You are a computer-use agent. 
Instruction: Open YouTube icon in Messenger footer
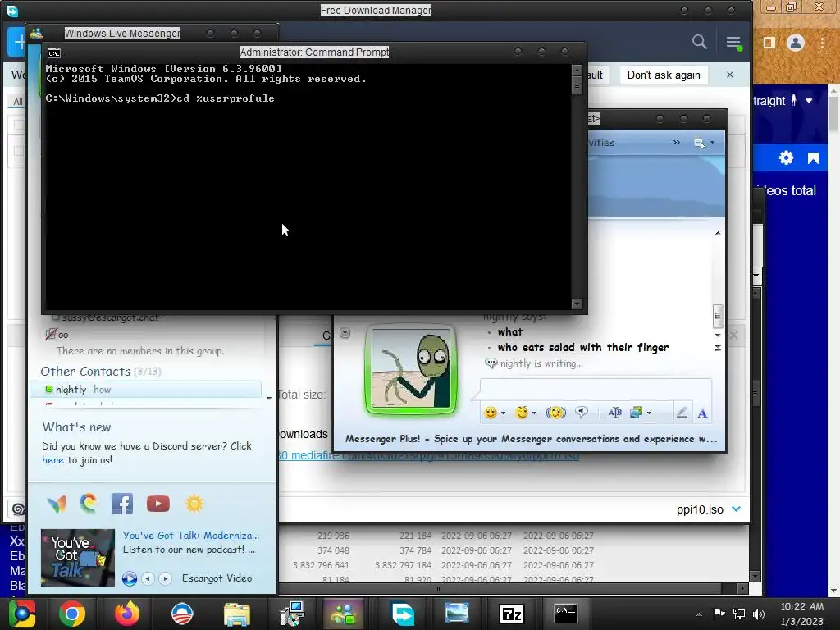(x=158, y=504)
